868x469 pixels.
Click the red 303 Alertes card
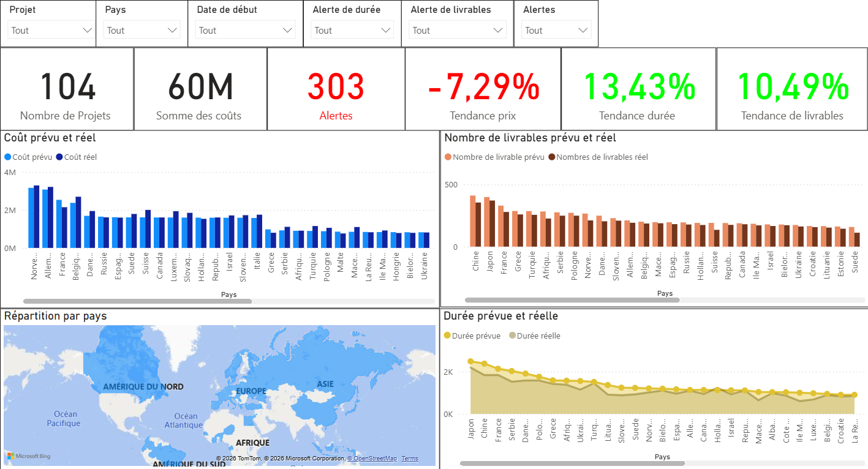tap(336, 89)
